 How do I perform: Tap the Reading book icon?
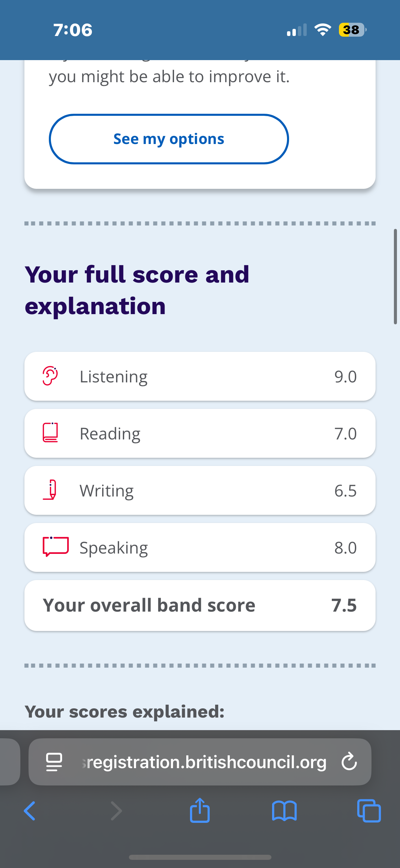[x=50, y=433]
